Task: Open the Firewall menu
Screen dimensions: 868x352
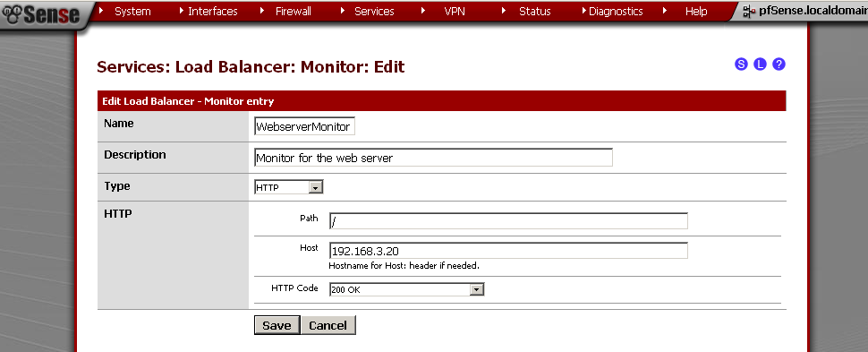Action: point(294,11)
